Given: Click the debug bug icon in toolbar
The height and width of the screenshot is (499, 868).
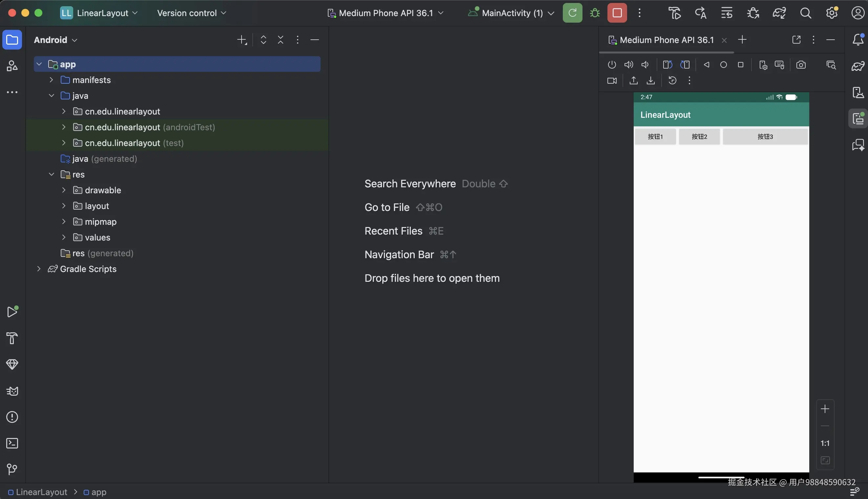Looking at the screenshot, I should [595, 13].
